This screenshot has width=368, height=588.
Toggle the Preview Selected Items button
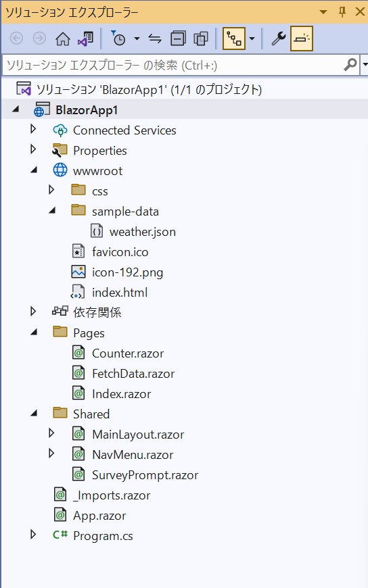click(x=302, y=39)
